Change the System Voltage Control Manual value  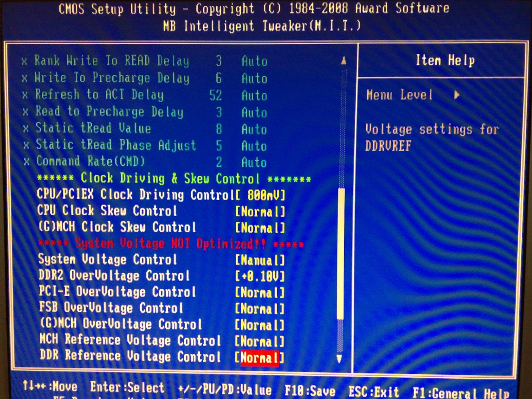[x=260, y=260]
